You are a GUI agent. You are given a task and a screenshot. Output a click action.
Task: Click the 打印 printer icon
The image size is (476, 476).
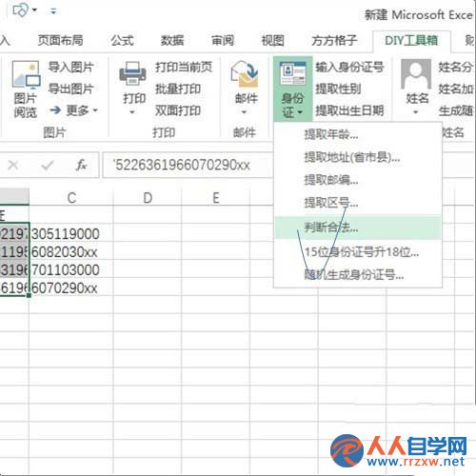pyautogui.click(x=132, y=73)
